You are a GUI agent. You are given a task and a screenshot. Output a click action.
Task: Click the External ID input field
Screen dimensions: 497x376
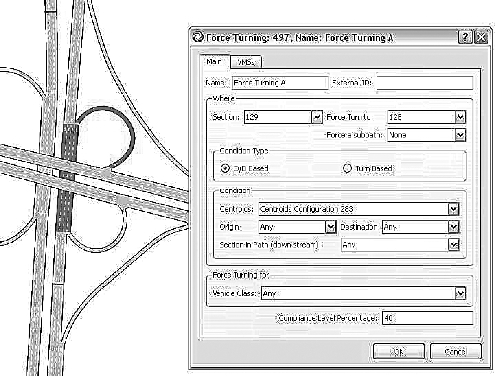point(425,83)
